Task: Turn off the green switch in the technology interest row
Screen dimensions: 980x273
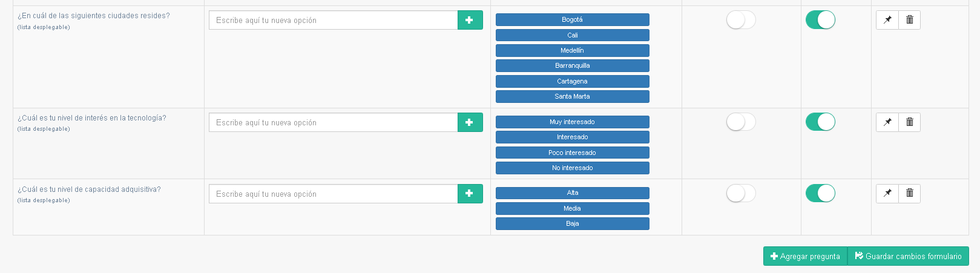Action: [x=820, y=122]
